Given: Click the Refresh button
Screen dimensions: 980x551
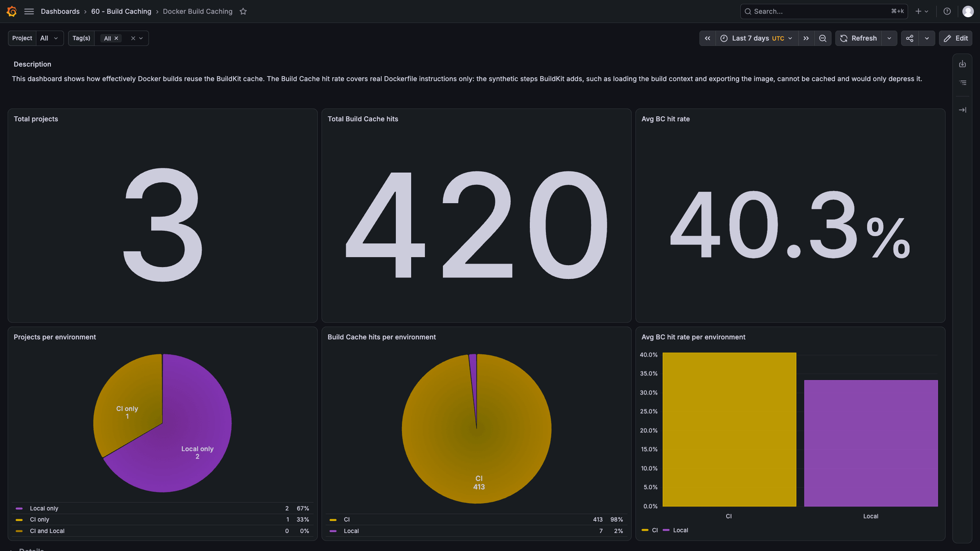Looking at the screenshot, I should (x=858, y=38).
